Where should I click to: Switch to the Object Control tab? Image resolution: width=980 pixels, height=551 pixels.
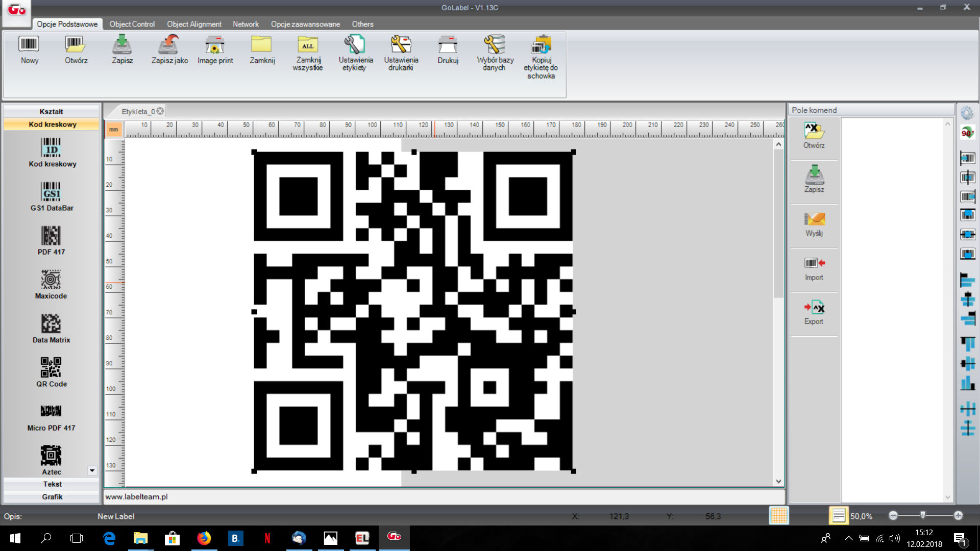132,24
